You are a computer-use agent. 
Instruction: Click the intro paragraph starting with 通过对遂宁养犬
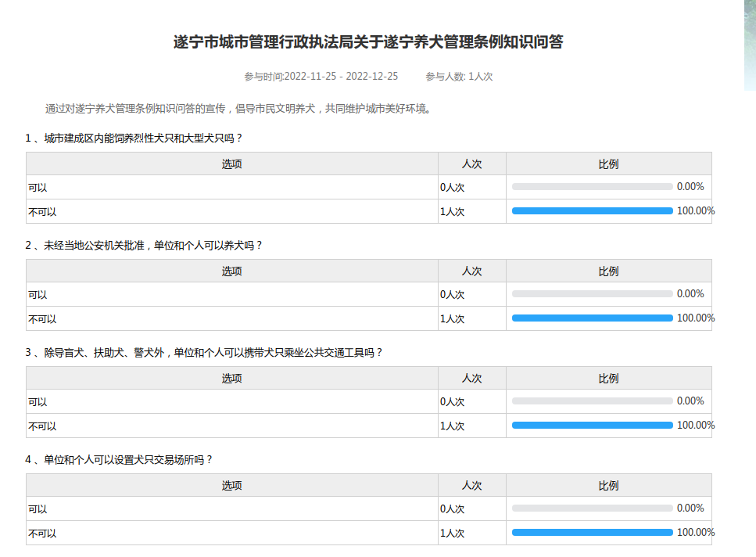pos(238,109)
